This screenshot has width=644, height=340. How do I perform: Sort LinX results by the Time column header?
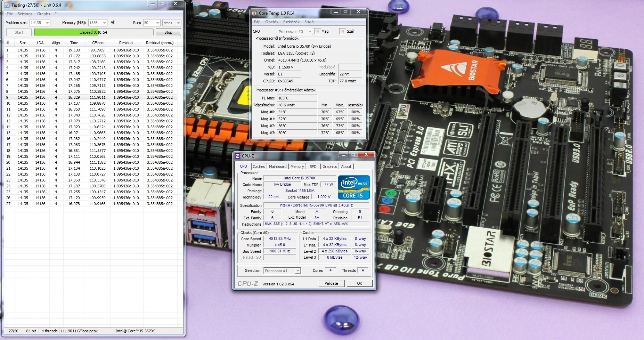(x=74, y=43)
